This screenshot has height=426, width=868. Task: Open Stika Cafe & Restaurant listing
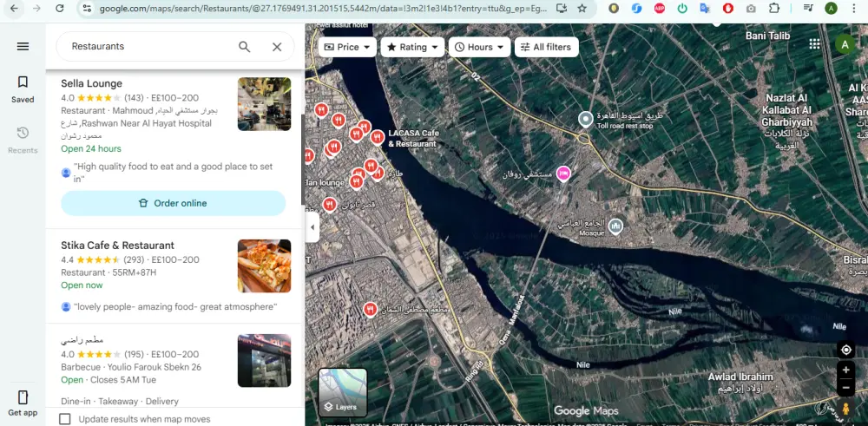tap(117, 245)
